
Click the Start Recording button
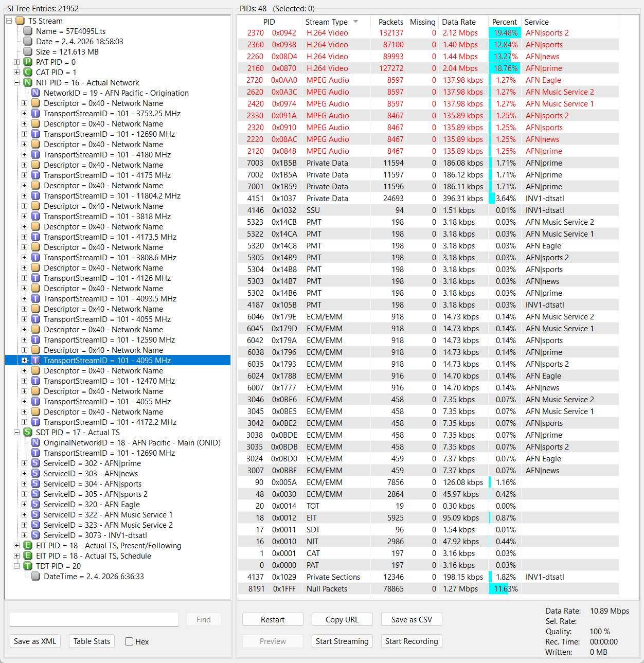pyautogui.click(x=412, y=641)
